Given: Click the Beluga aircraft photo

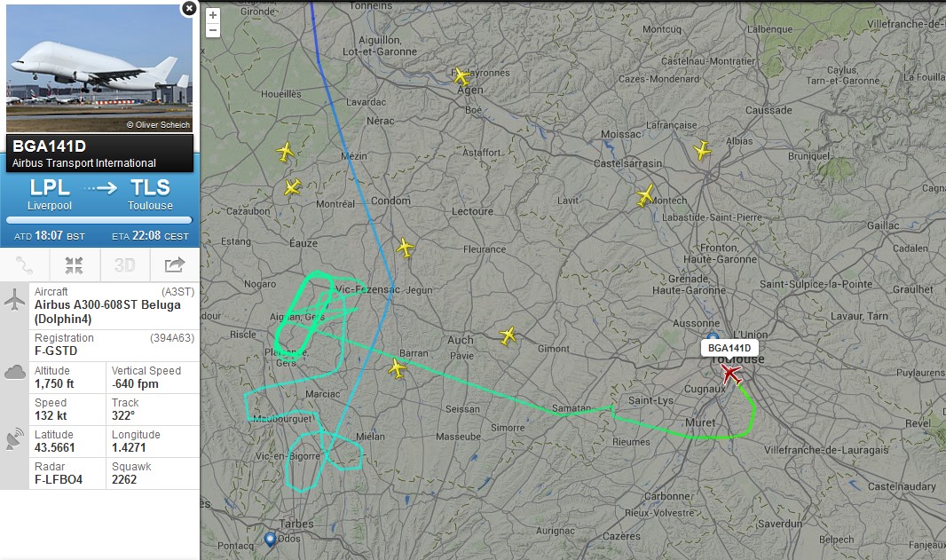Looking at the screenshot, I should tap(99, 69).
